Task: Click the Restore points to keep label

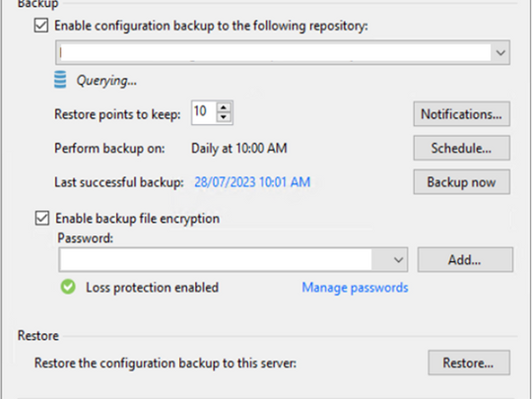Action: pos(117,114)
